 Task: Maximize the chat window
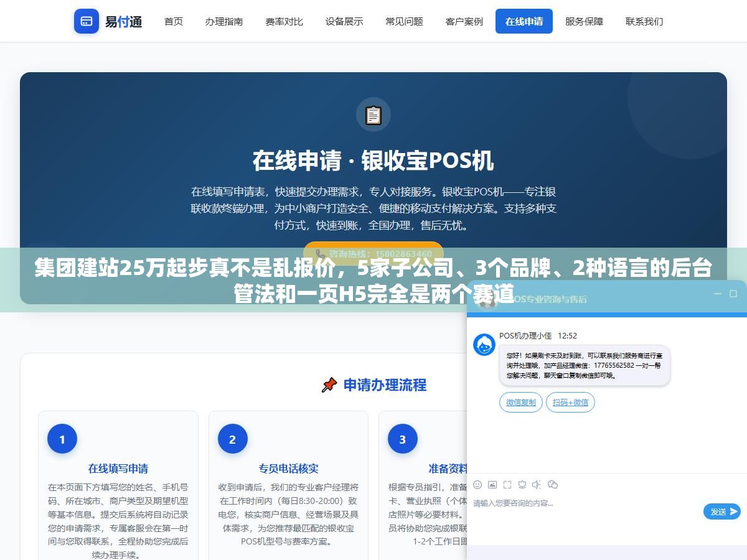(x=733, y=294)
